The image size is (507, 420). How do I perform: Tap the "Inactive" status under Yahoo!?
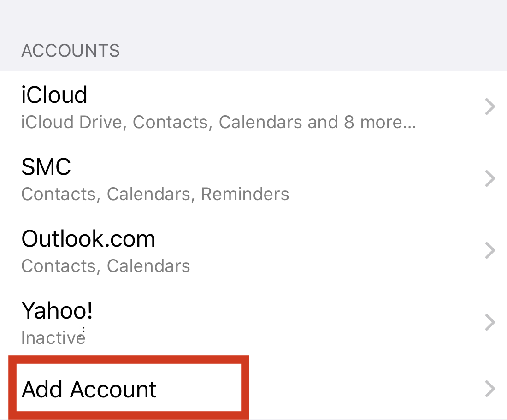(51, 338)
